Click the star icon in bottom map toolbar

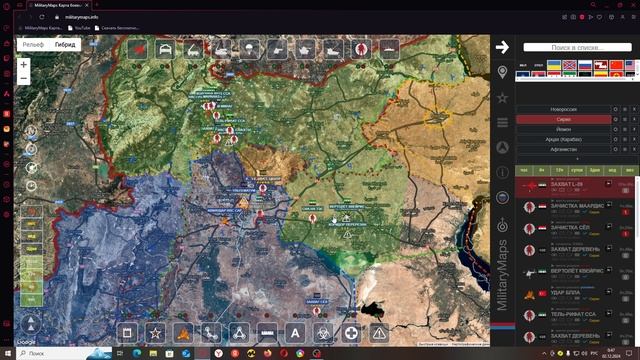coord(155,333)
